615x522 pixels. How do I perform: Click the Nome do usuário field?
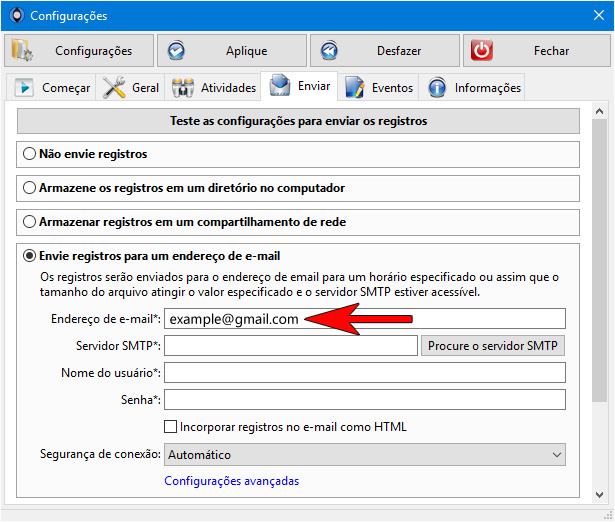coord(365,373)
